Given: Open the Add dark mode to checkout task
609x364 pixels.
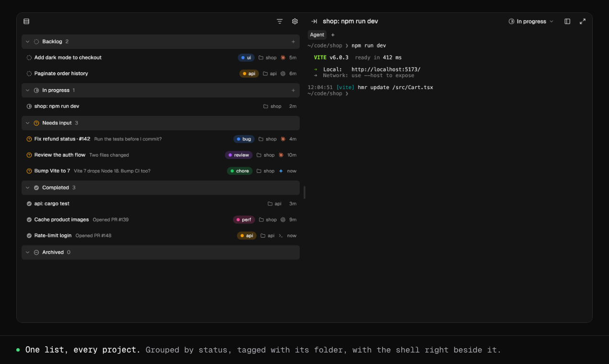Looking at the screenshot, I should click(x=161, y=57).
